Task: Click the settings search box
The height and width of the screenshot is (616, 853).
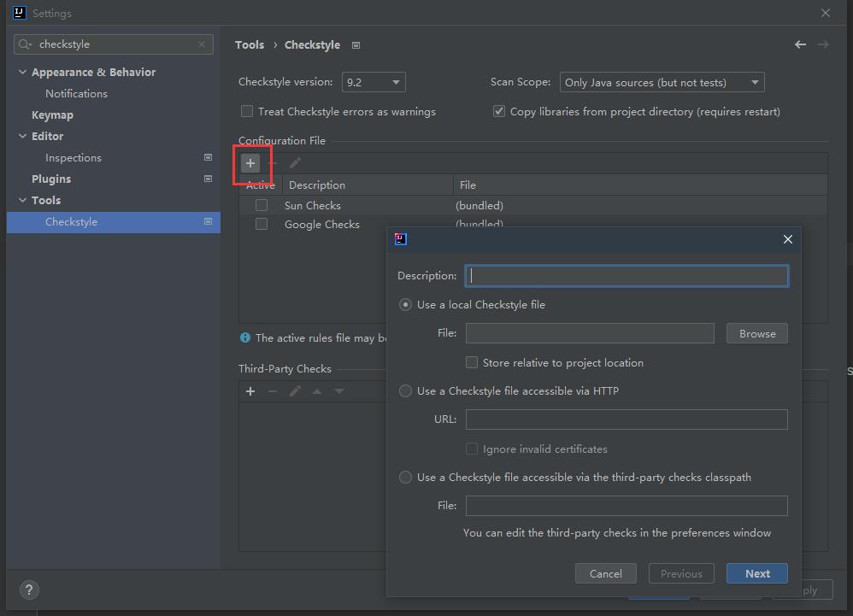Action: (x=114, y=44)
